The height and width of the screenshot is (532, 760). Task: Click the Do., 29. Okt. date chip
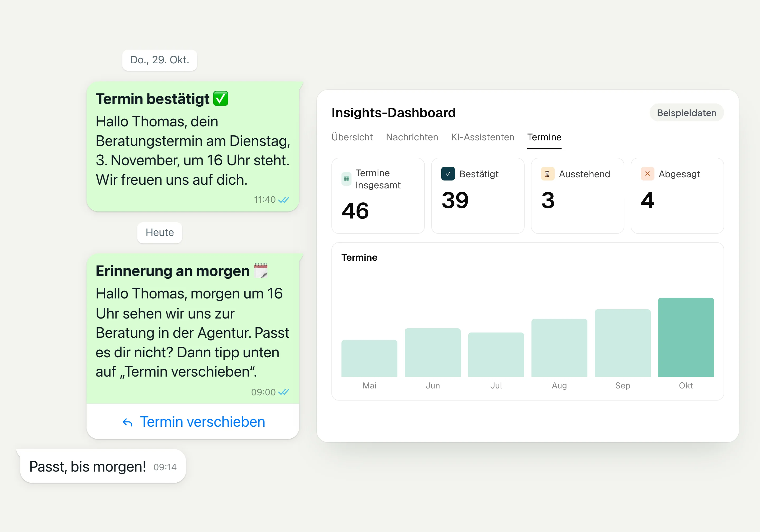[x=160, y=60]
